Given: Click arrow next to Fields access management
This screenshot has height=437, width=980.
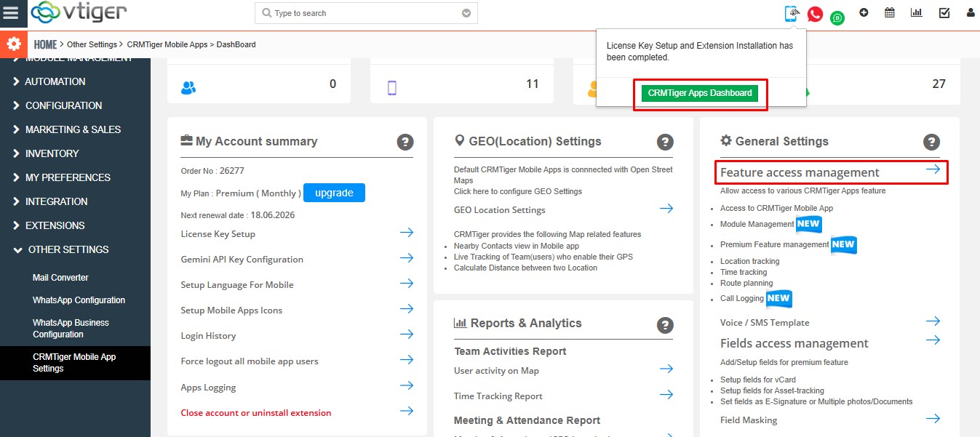Looking at the screenshot, I should 933,340.
